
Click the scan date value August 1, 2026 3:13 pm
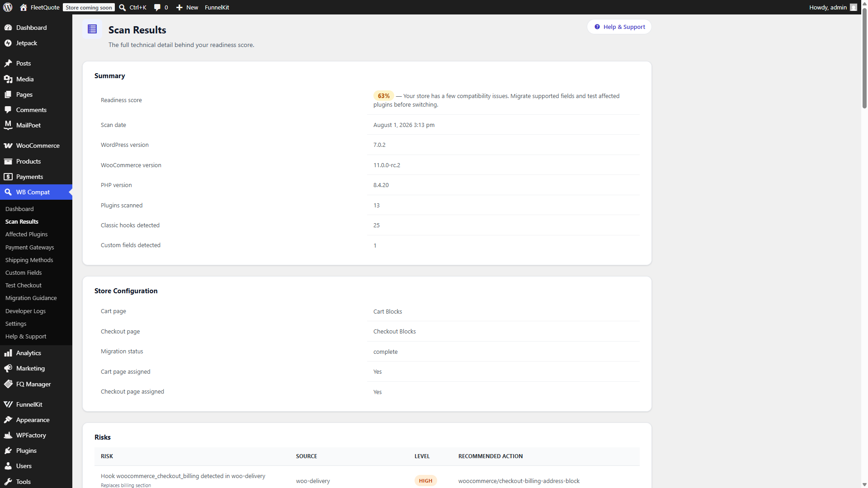click(x=404, y=125)
